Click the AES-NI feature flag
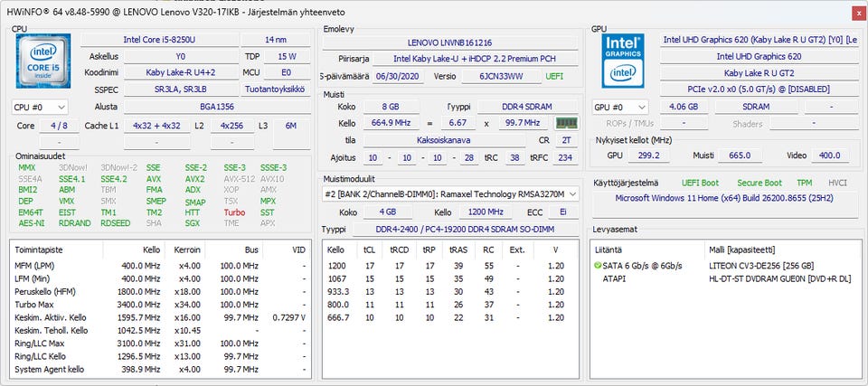This screenshot has width=868, height=386. [x=32, y=223]
